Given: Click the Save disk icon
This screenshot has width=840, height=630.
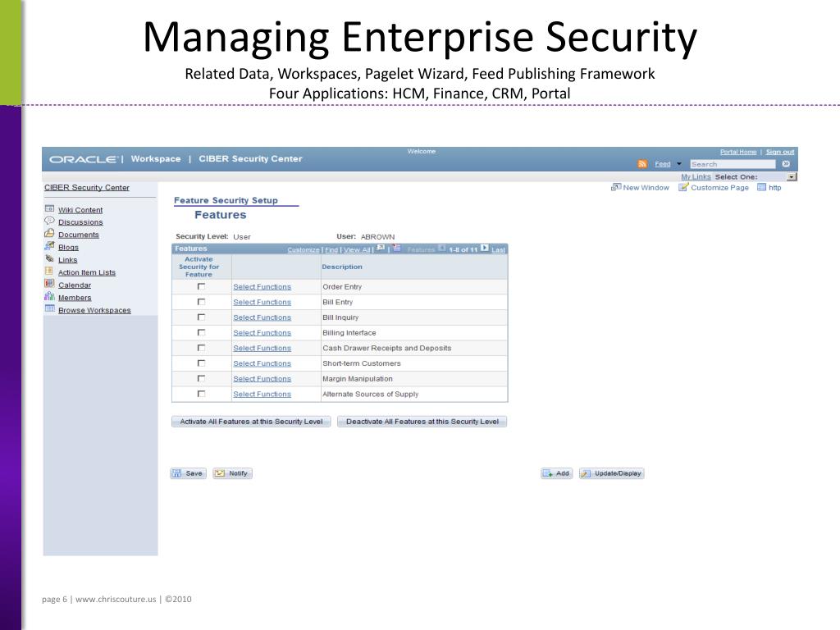Looking at the screenshot, I should point(177,473).
